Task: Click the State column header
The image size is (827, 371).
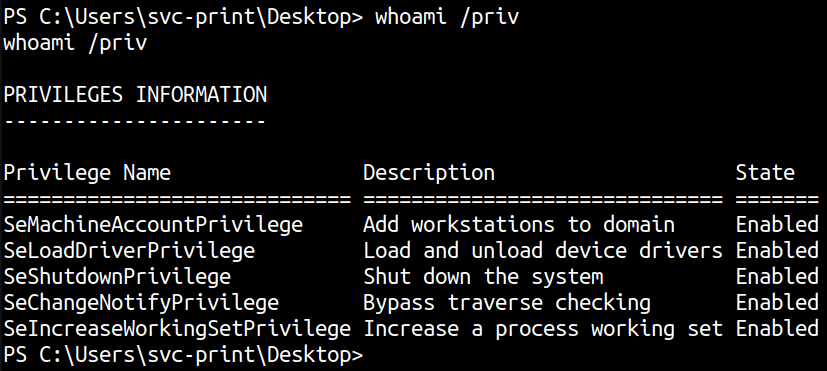Action: pos(765,173)
